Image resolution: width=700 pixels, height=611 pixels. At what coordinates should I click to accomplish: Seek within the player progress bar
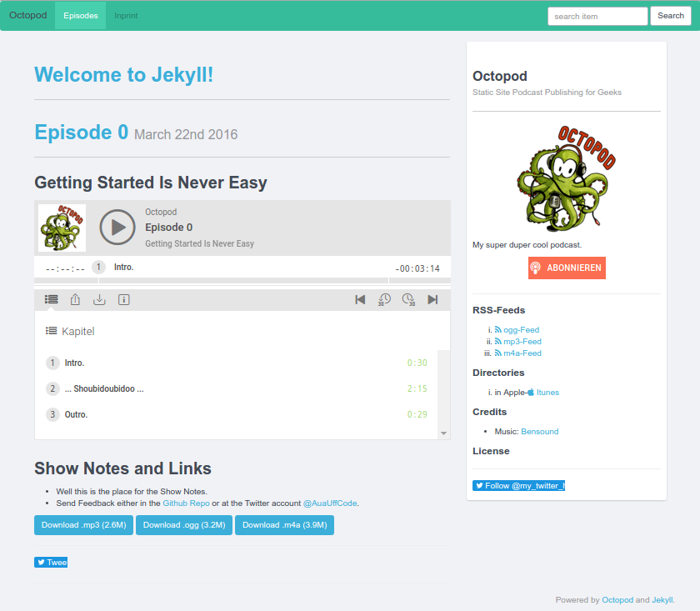(242, 280)
